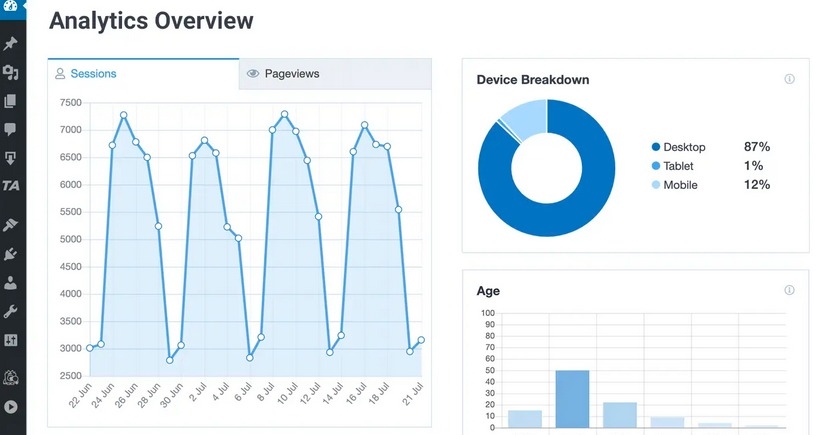
Task: Open the WordPress Dashboard icon in sidebar
Action: (11, 7)
